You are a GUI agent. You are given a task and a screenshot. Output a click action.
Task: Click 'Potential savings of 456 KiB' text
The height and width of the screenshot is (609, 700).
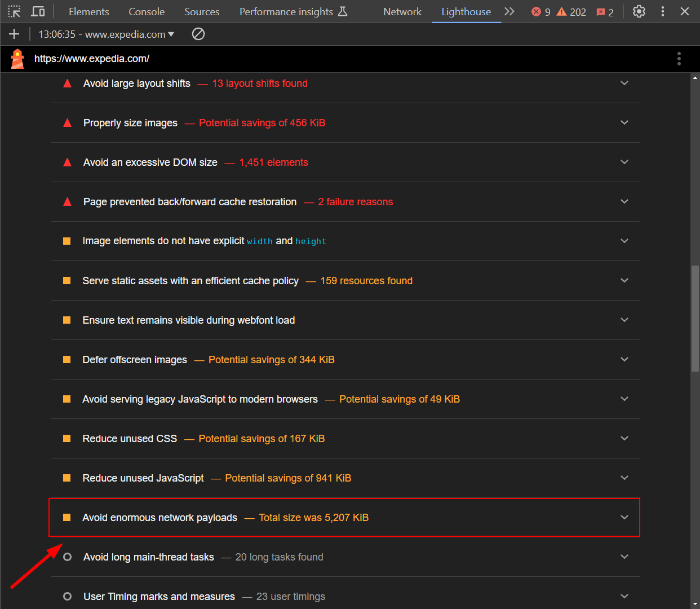pos(262,123)
